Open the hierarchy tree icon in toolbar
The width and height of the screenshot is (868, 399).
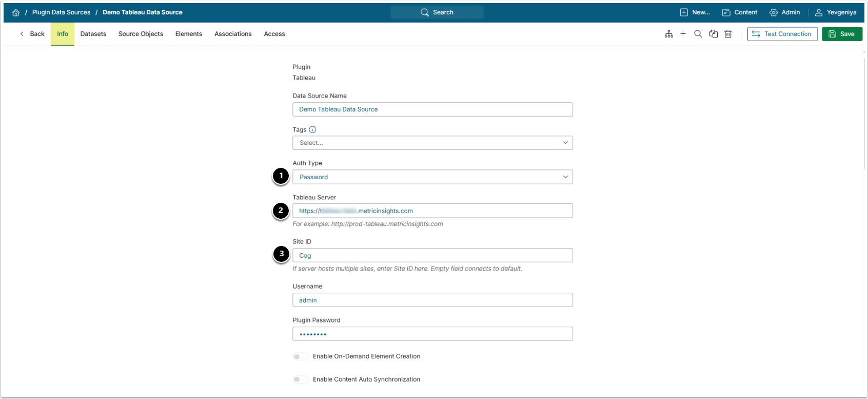(x=668, y=34)
